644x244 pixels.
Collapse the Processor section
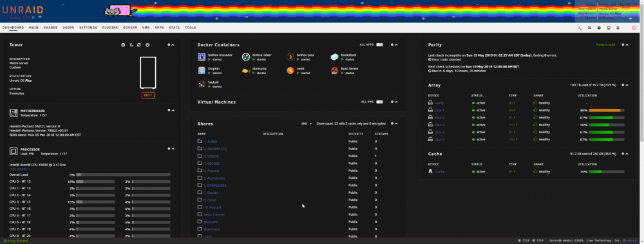173,149
